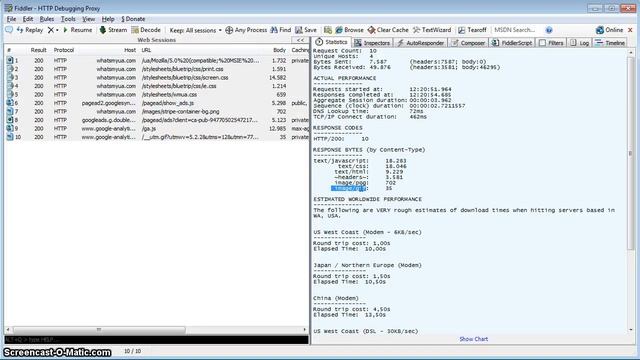Click the highlighted image/gif statistics entry
Image resolution: width=640 pixels, height=360 pixels.
click(x=349, y=188)
